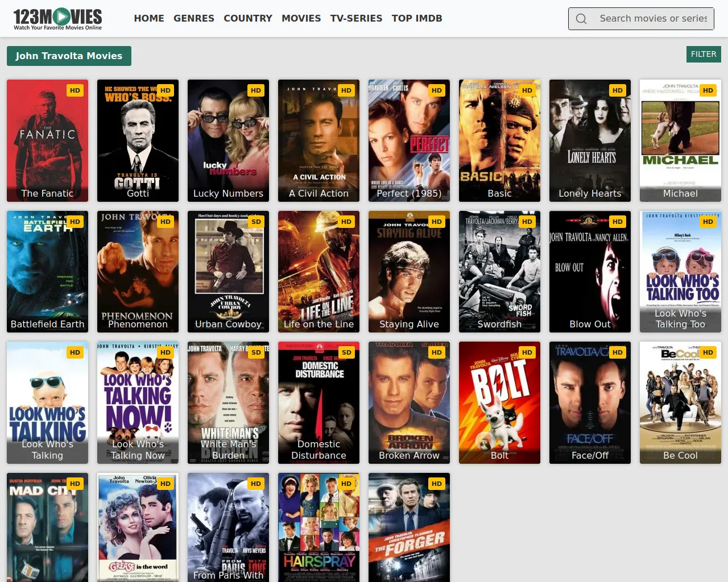Open the COUNTRY menu
Screen dimensions: 728x582
(x=248, y=18)
